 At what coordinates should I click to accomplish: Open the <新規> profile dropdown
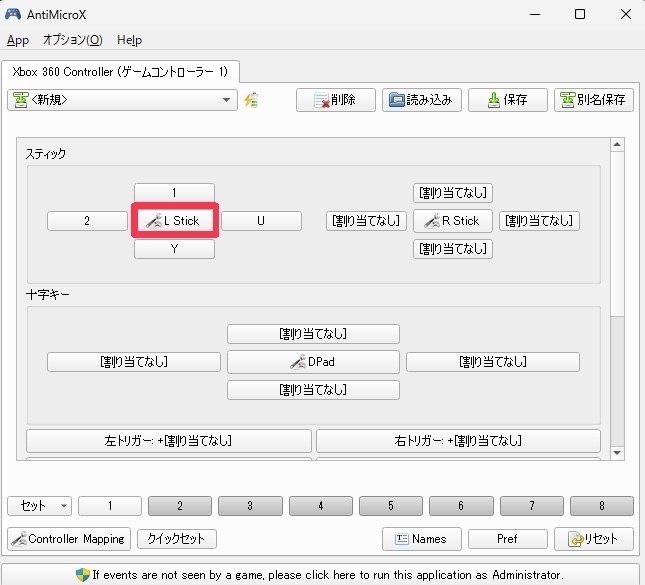(122, 100)
